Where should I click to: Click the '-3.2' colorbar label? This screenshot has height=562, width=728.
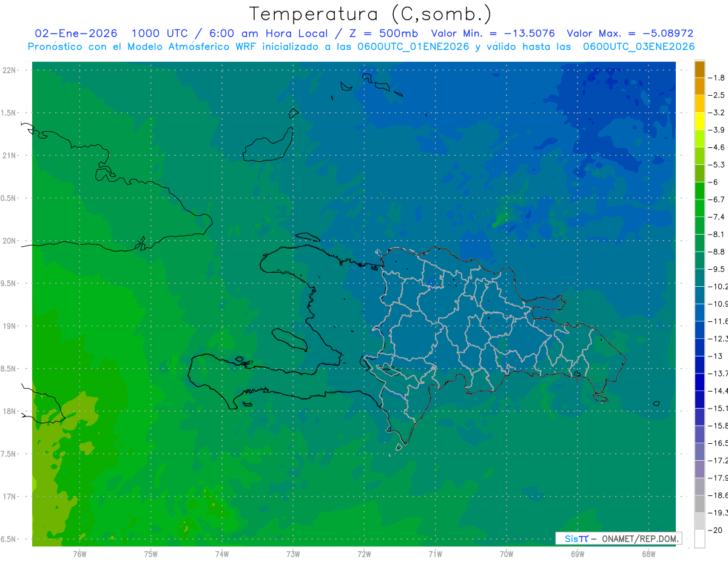point(718,113)
